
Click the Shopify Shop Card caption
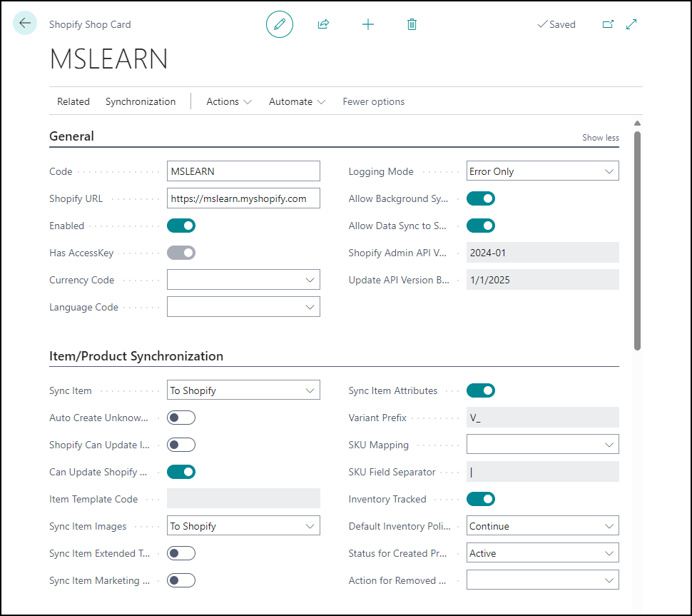point(90,24)
